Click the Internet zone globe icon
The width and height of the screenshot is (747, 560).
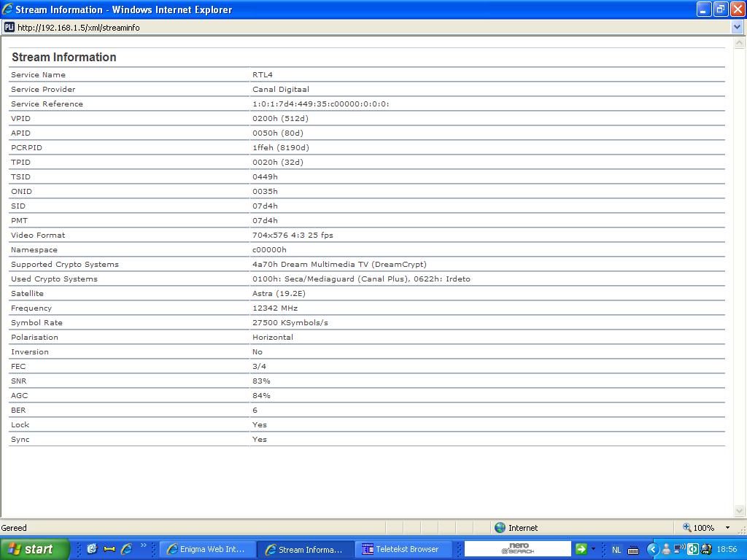(500, 527)
